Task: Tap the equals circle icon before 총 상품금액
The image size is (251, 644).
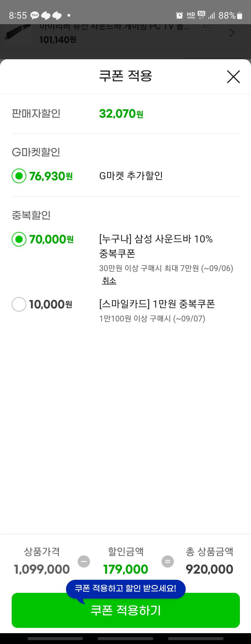Action: pyautogui.click(x=168, y=561)
